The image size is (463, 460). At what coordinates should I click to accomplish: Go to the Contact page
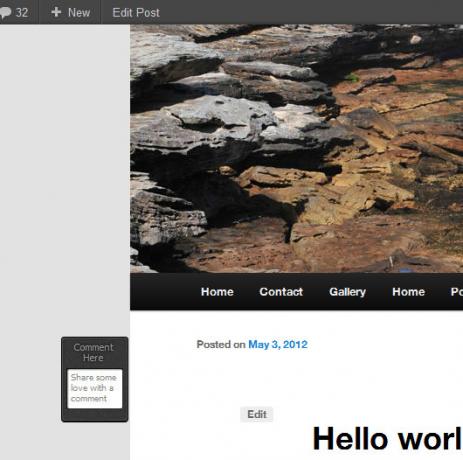281,292
